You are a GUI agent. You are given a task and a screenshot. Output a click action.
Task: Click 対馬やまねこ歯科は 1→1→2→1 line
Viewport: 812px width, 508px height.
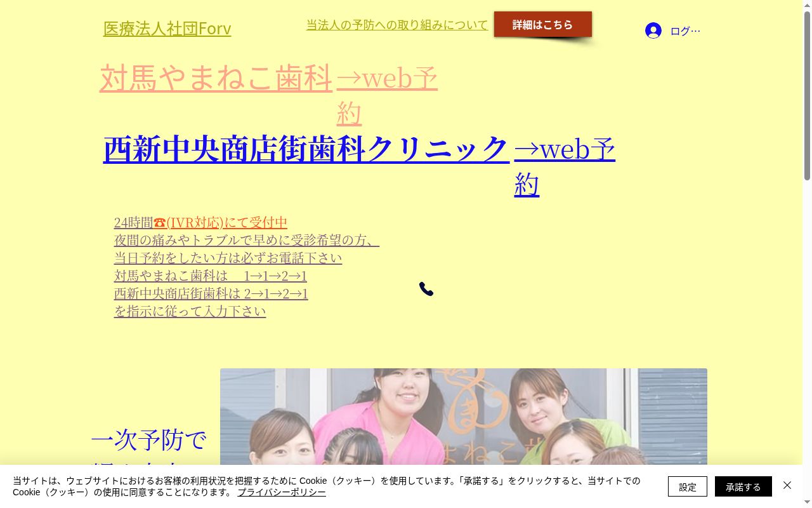(211, 276)
